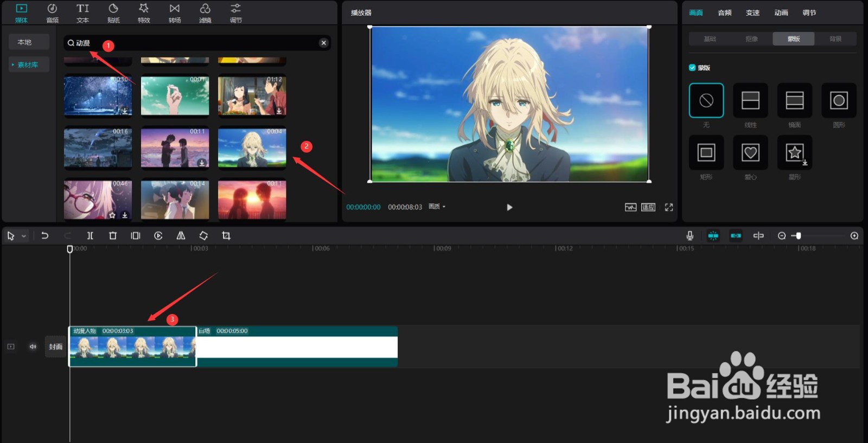This screenshot has width=868, height=443.
Task: Open the 媒体 media panel
Action: click(22, 13)
